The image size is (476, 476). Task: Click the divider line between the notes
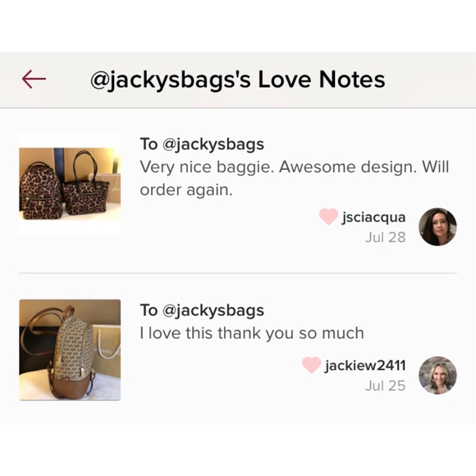tap(238, 273)
